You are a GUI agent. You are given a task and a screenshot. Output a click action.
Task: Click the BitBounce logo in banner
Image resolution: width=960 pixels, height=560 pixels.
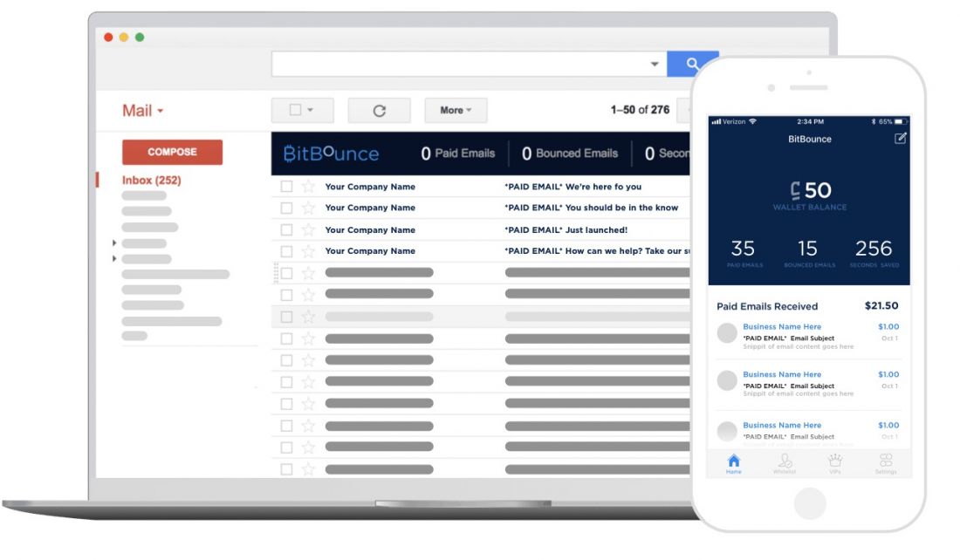point(332,153)
